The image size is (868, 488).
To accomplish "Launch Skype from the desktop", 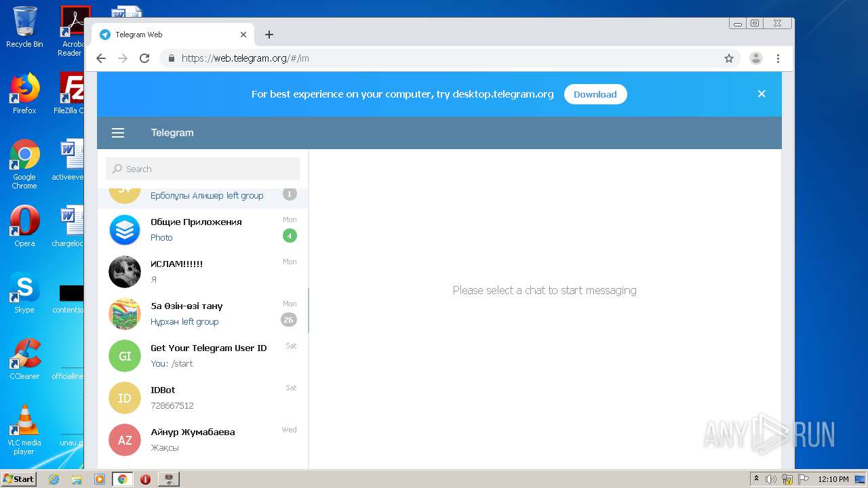I will coord(24,293).
